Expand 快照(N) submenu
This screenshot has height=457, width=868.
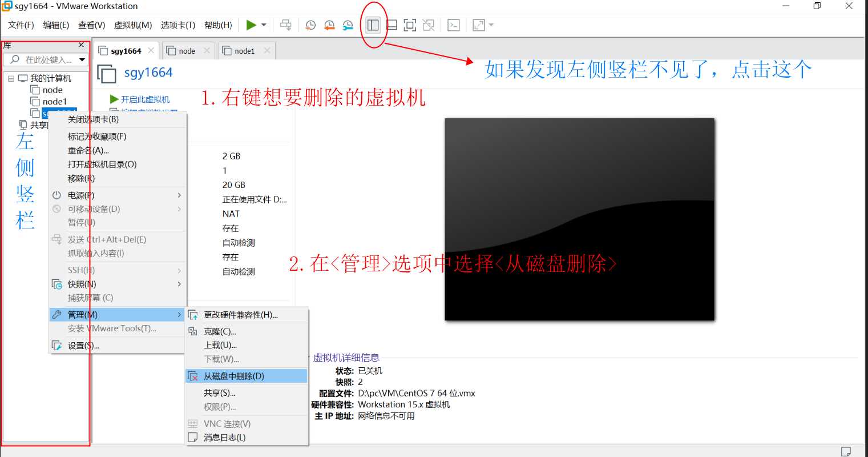[x=118, y=284]
